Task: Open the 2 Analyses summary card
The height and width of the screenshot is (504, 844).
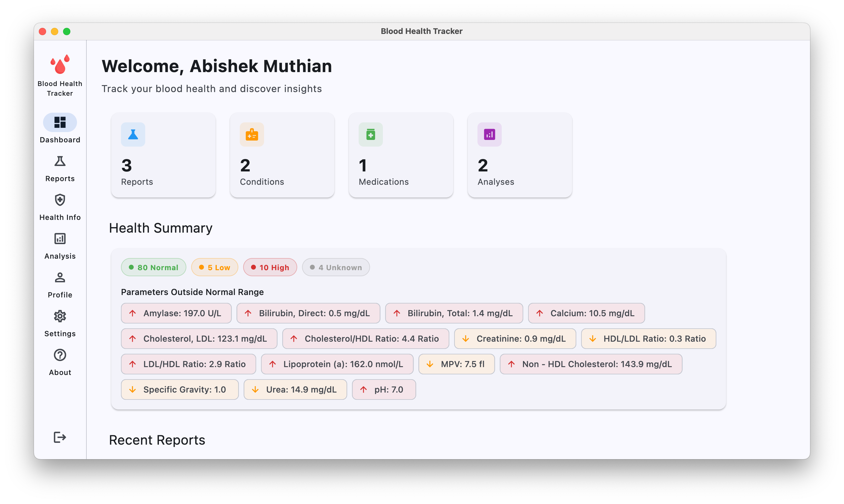Action: (520, 155)
